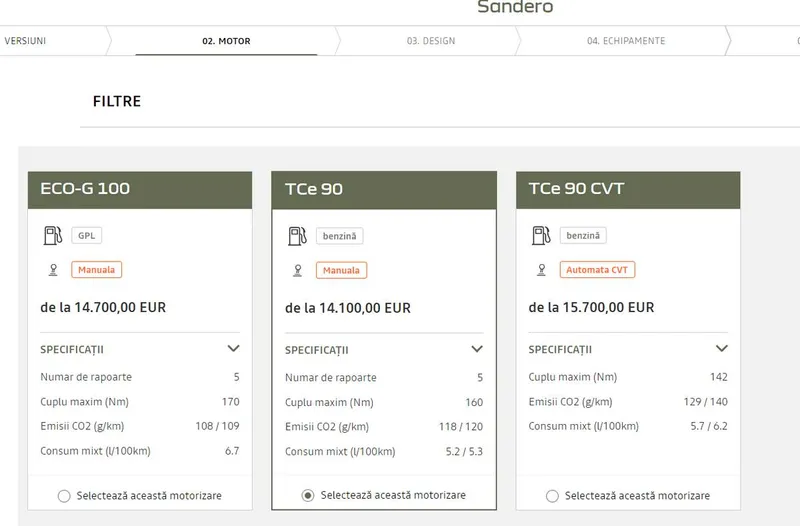
Task: Click the GPL fuel type tag
Action: click(86, 237)
